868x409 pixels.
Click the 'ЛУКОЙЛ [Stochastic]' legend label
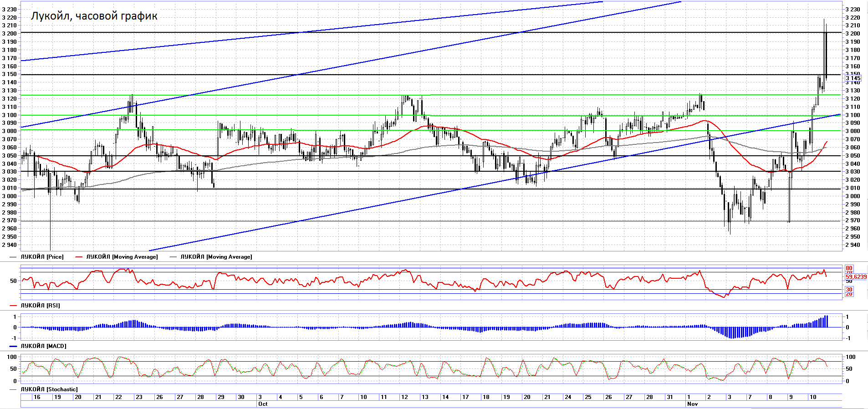[x=49, y=389]
